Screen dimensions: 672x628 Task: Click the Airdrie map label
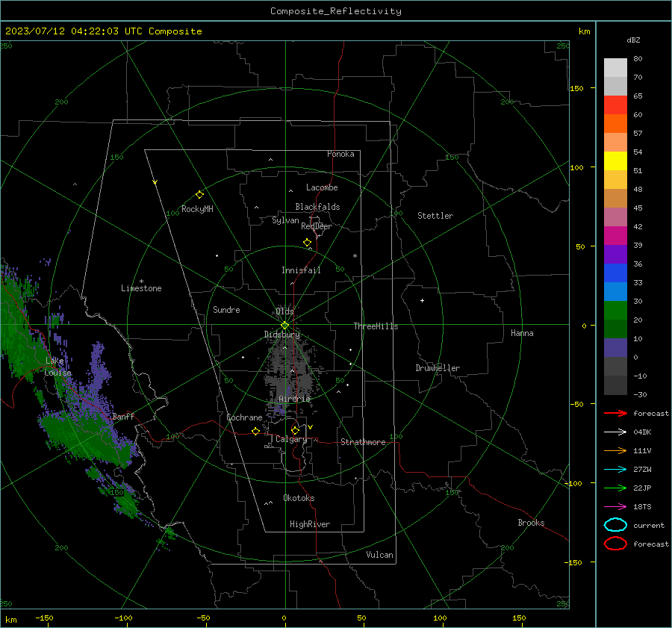pos(294,399)
